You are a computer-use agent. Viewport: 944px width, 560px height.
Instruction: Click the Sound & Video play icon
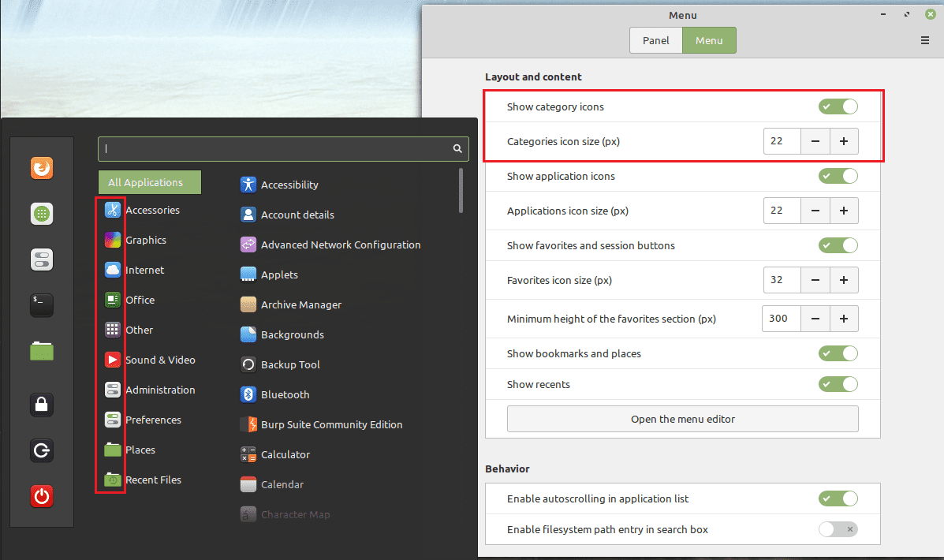113,360
